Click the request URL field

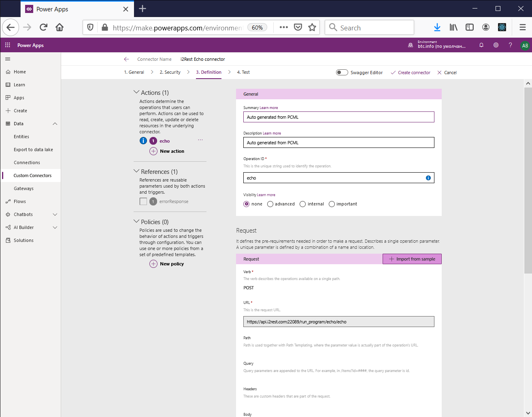pos(339,322)
